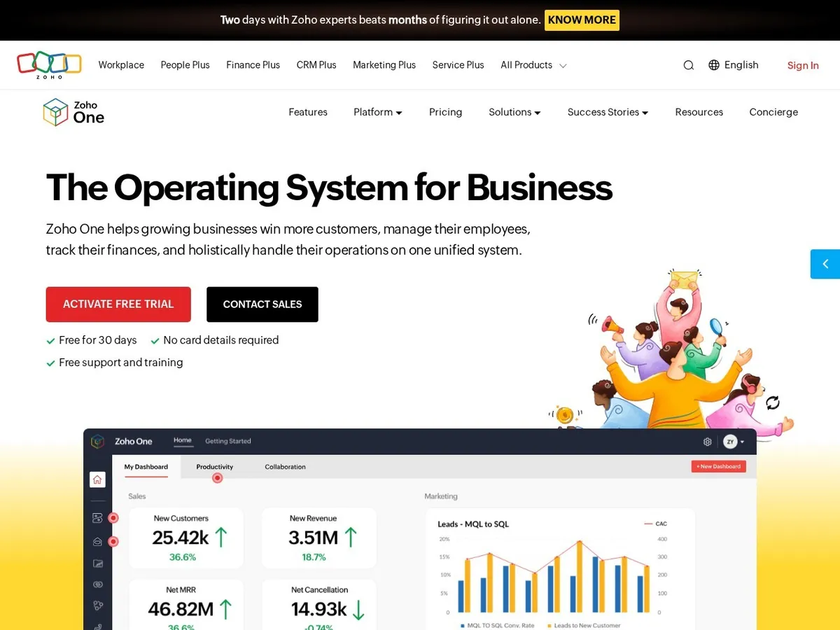This screenshot has height=630, width=840.
Task: Click the settings gear in dashboard header
Action: pos(708,442)
